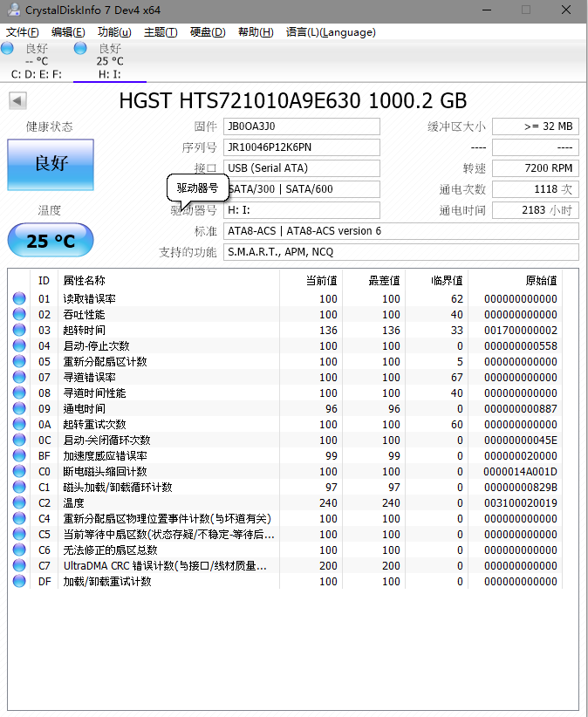The height and width of the screenshot is (717, 588).
Task: Click the serial number field JR10046P12K6PN
Action: (x=301, y=147)
